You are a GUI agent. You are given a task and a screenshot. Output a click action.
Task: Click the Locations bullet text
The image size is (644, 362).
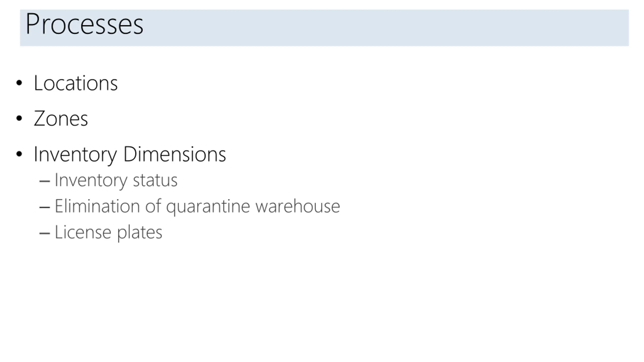(76, 83)
